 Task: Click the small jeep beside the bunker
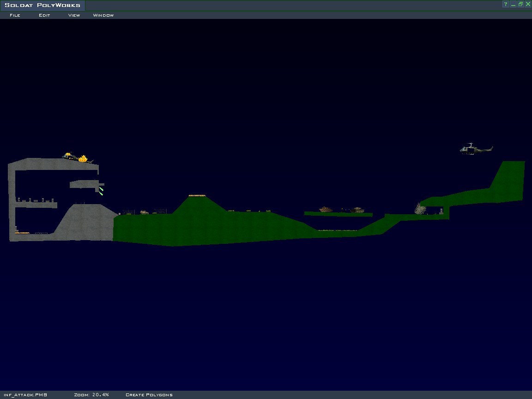[x=144, y=212]
